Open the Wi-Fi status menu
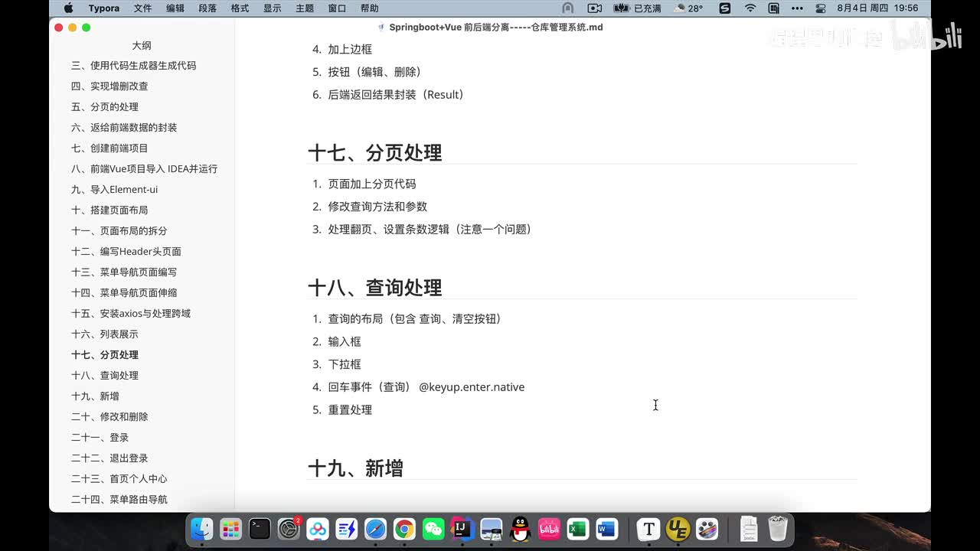The height and width of the screenshot is (551, 980). (750, 8)
